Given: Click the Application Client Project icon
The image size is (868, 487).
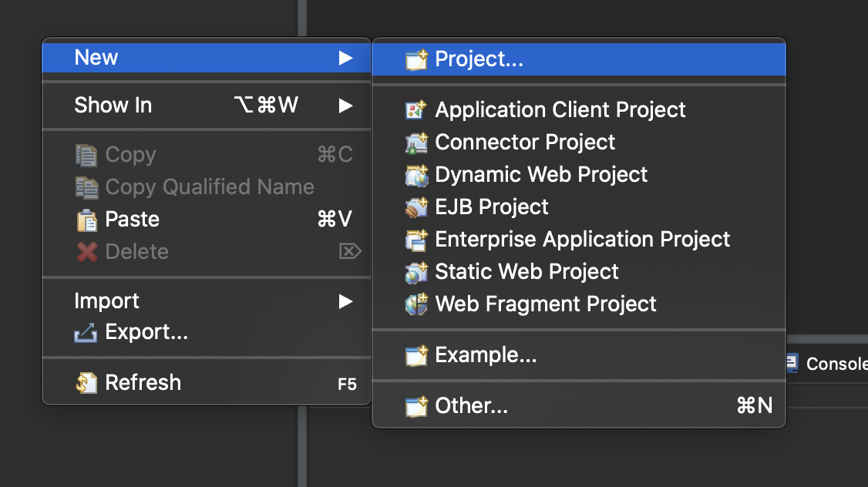Looking at the screenshot, I should click(416, 109).
